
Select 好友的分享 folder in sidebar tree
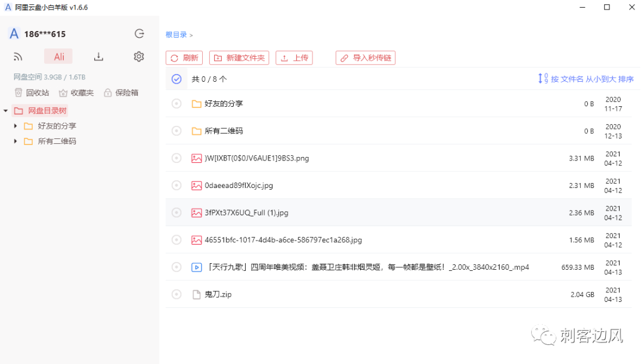57,126
